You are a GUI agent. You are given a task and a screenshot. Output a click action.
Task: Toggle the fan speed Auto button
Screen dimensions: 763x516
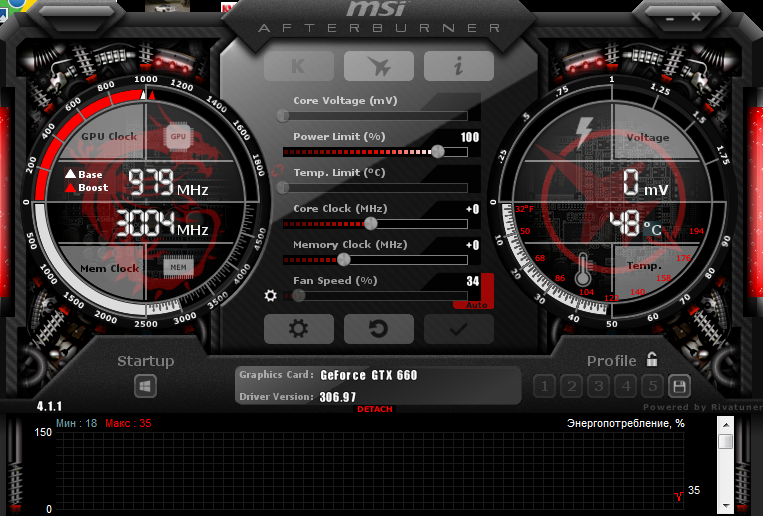tap(476, 305)
